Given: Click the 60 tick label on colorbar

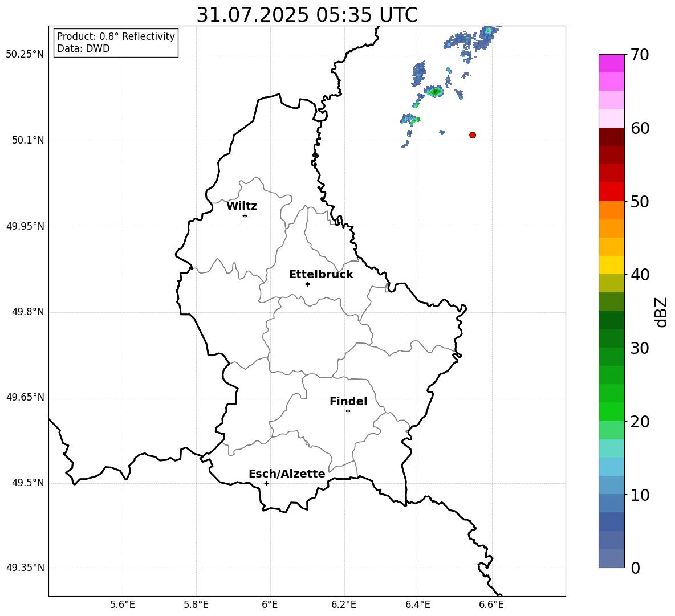Looking at the screenshot, I should click(x=640, y=128).
